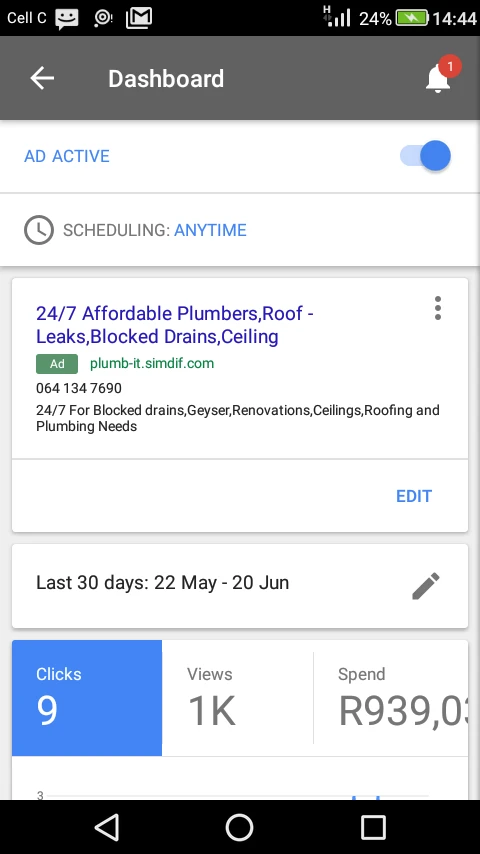The image size is (480, 854).
Task: Switch to the Spend metric tab
Action: pos(391,698)
